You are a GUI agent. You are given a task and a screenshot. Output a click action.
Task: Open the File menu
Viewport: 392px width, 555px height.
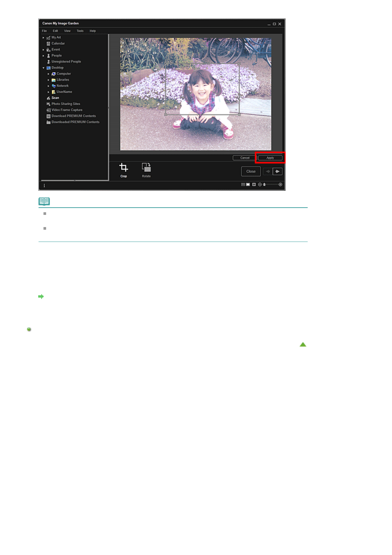point(44,31)
